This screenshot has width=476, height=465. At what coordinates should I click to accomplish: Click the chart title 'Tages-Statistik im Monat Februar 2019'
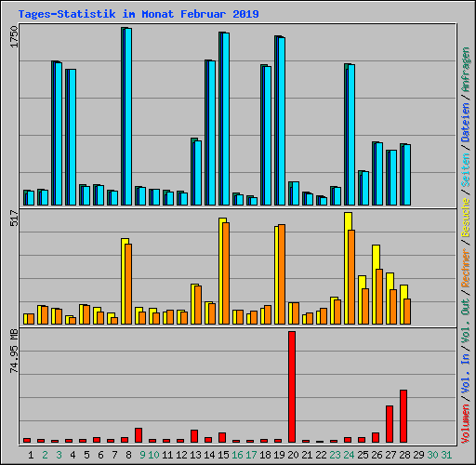139,14
